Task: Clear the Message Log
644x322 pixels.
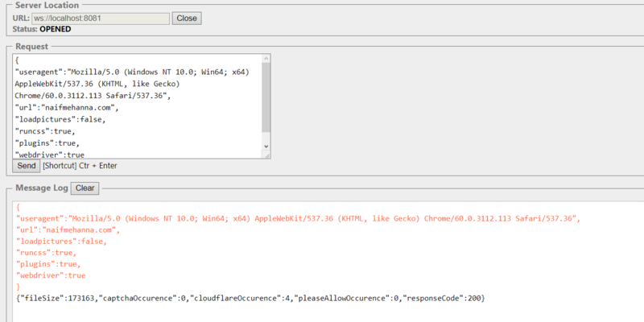Action: 85,188
